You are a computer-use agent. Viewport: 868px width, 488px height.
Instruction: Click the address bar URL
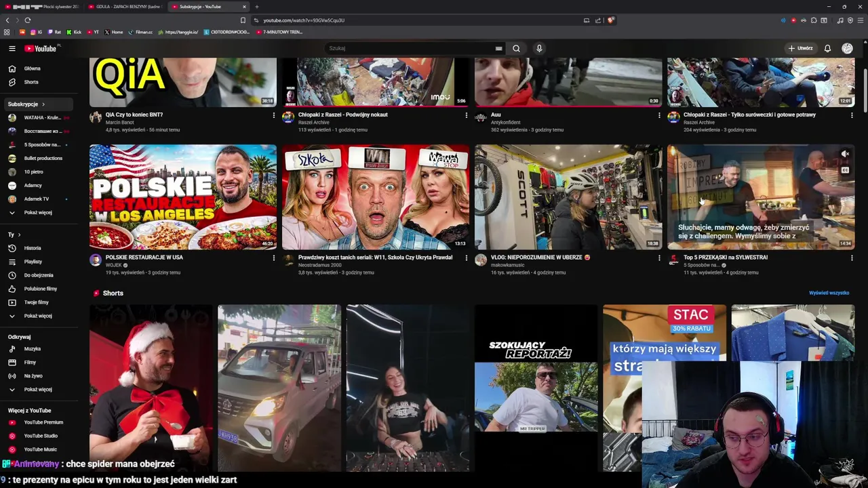tap(304, 20)
